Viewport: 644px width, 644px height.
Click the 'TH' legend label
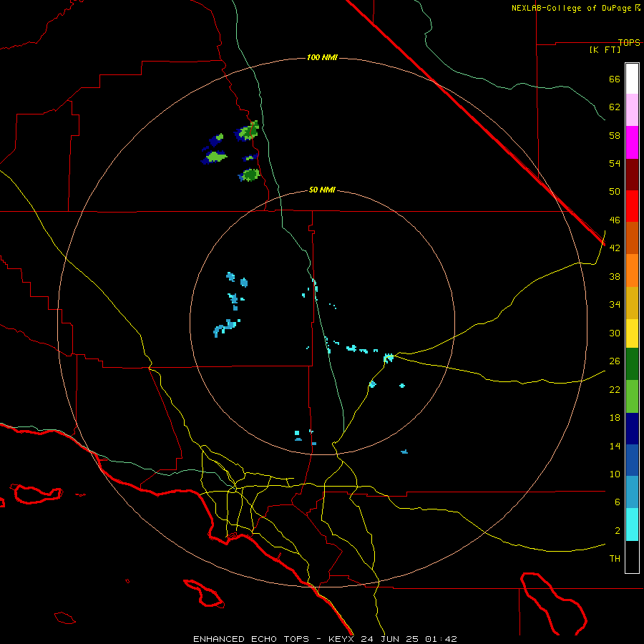coord(615,559)
